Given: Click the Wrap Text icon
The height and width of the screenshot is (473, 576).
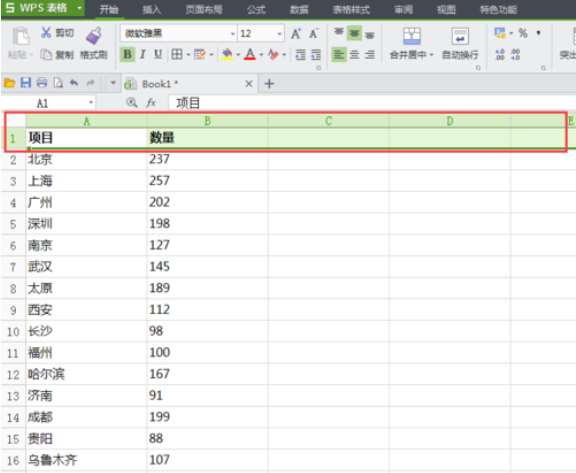Looking at the screenshot, I should tap(460, 37).
